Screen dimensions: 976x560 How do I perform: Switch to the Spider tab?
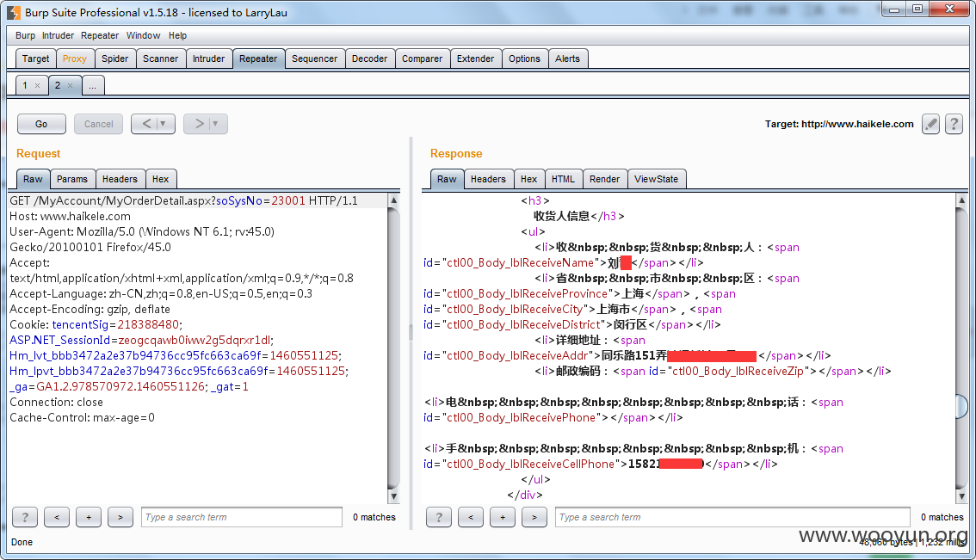[x=115, y=58]
